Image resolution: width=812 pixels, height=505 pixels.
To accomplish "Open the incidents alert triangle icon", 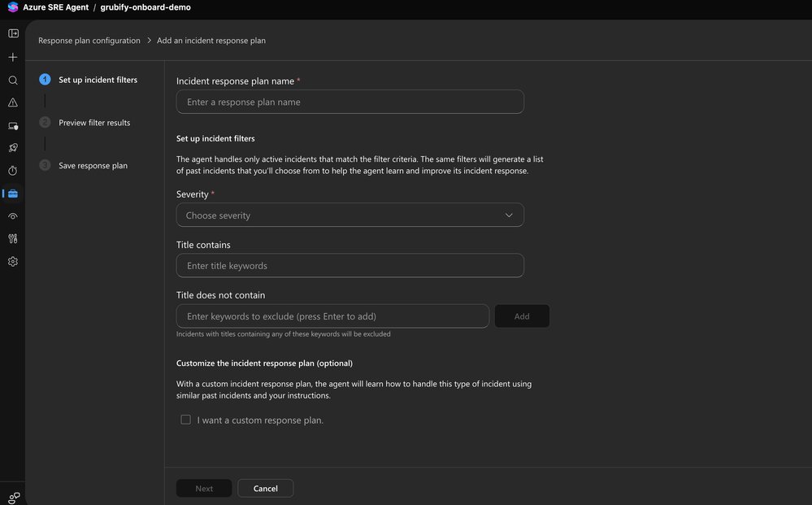I will coord(12,102).
